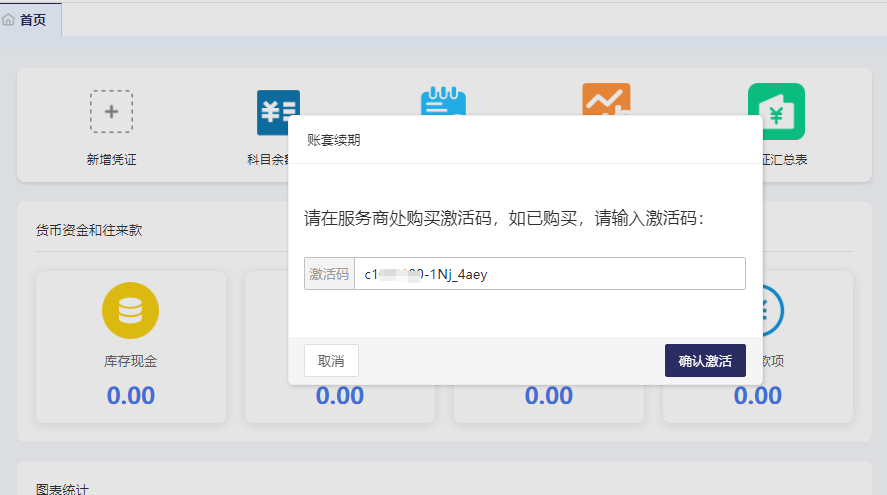Open the orange chart shortcut icon
887x495 pixels.
click(606, 99)
